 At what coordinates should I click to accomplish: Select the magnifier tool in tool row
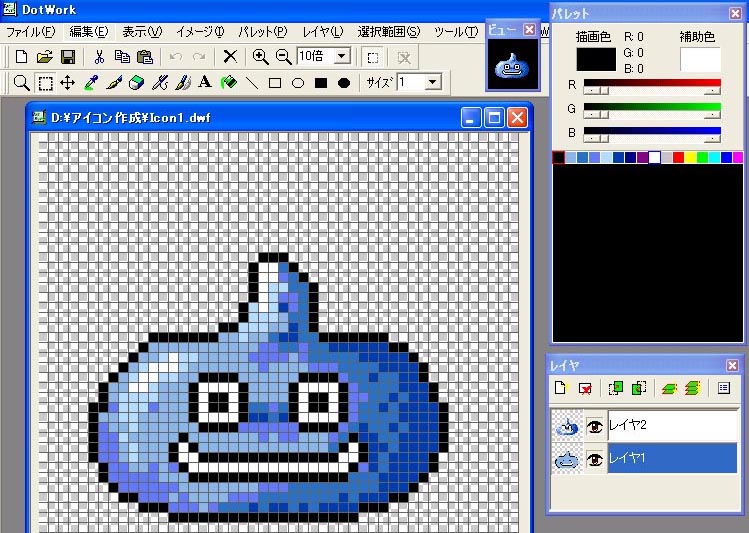pos(21,83)
